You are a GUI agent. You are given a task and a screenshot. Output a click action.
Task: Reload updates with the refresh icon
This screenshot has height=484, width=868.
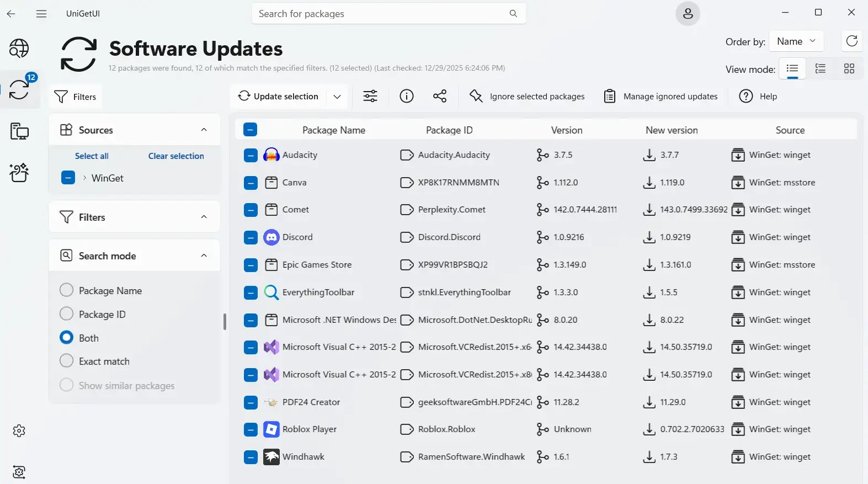coord(851,41)
